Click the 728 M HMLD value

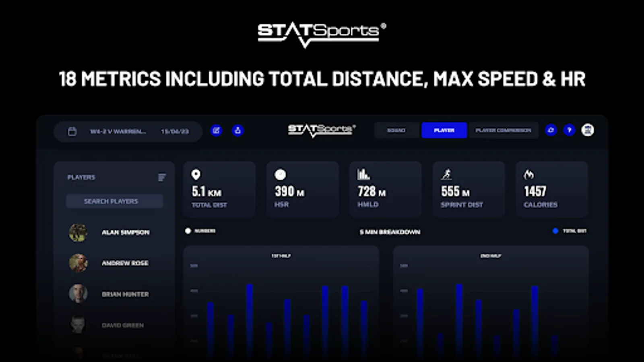[x=372, y=191]
